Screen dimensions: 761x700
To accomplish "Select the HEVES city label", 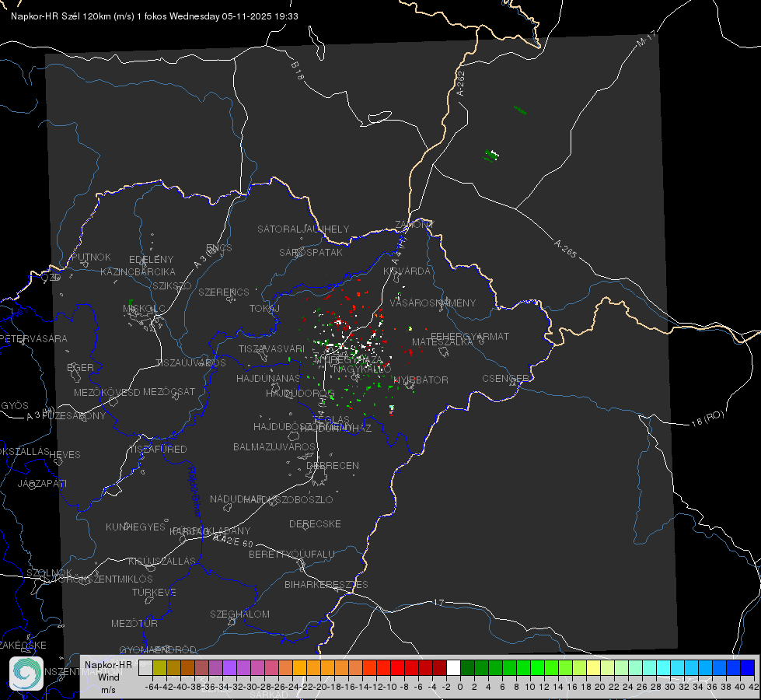I will click(x=65, y=455).
